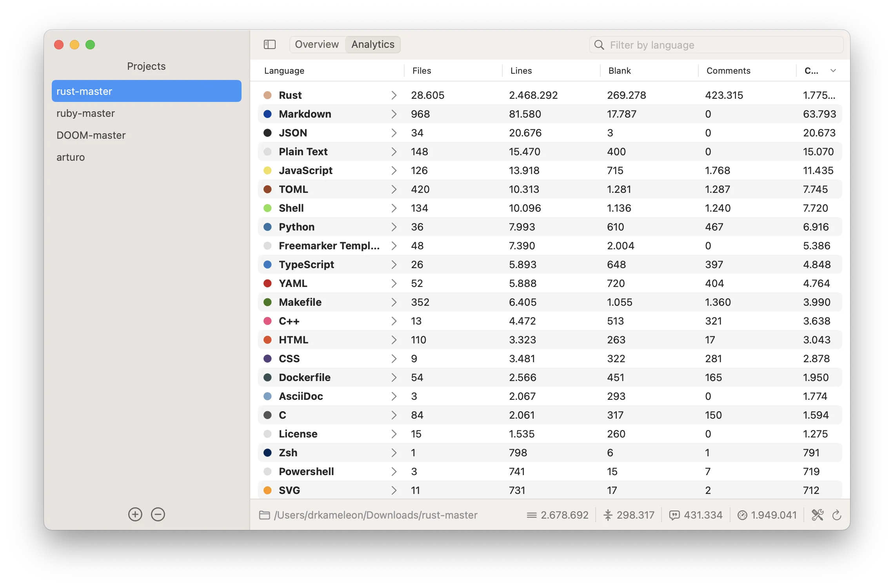Switch to the Overview tab

[x=317, y=44]
